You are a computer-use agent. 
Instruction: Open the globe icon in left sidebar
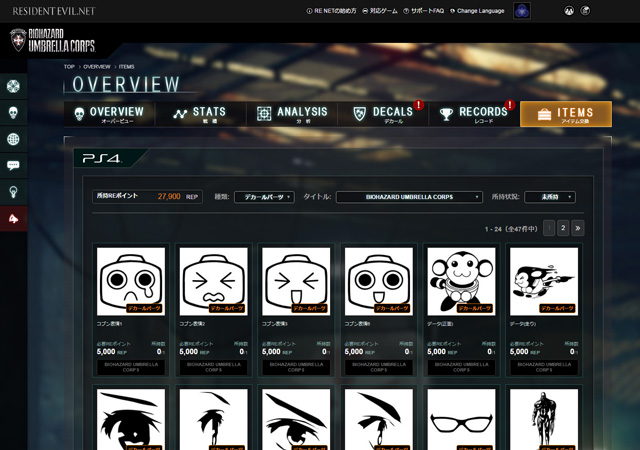(13, 139)
